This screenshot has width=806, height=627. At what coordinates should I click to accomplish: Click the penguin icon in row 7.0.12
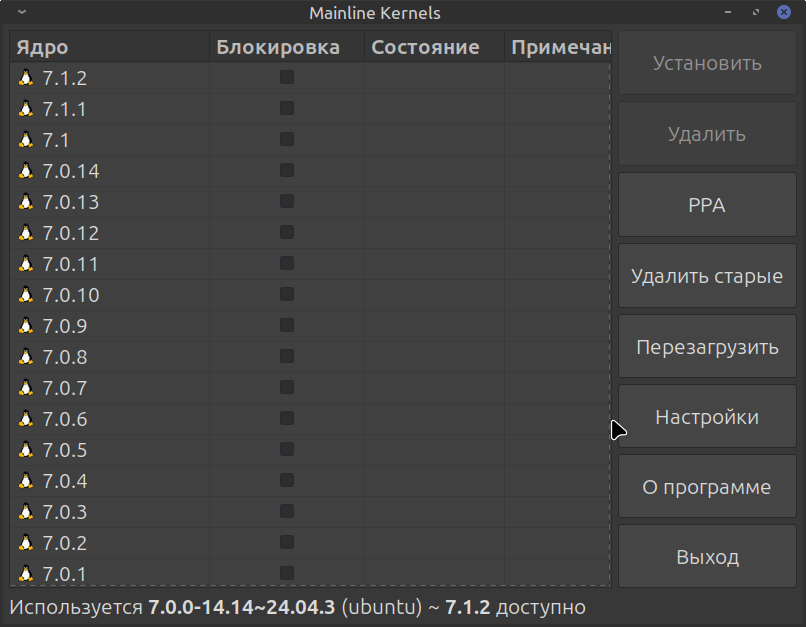[x=26, y=232]
